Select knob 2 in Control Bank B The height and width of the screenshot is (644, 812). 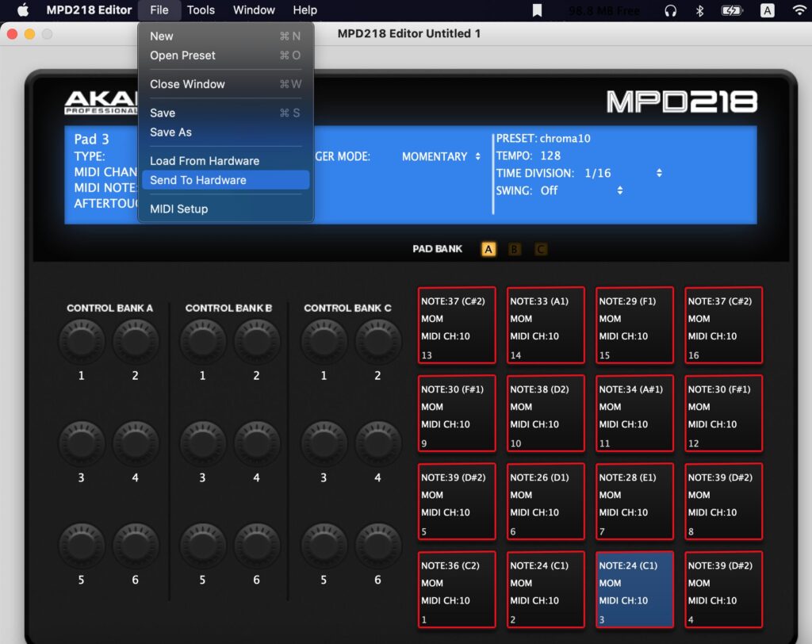[x=256, y=341]
